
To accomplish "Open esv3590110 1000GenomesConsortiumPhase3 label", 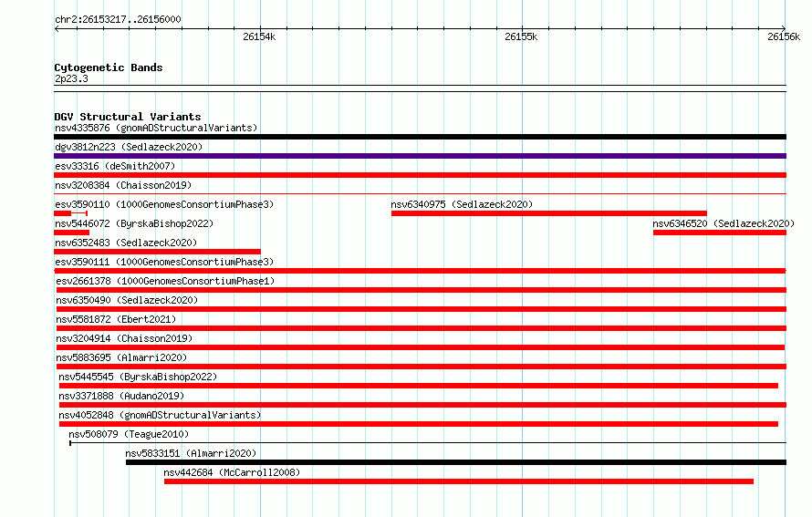I will 164,204.
